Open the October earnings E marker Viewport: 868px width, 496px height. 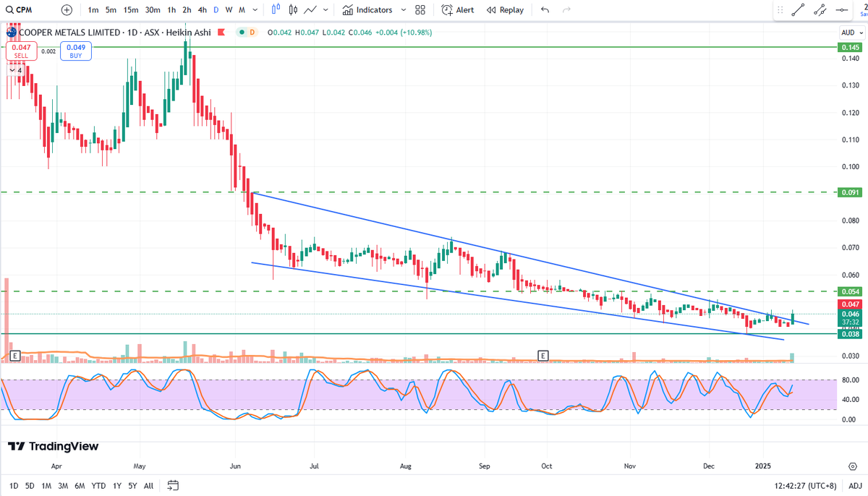point(543,355)
